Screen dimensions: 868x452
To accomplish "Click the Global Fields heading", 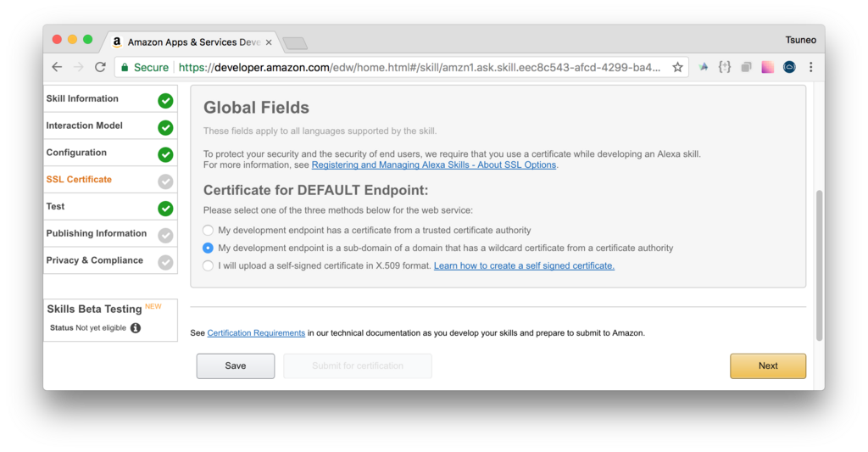I will click(x=256, y=108).
